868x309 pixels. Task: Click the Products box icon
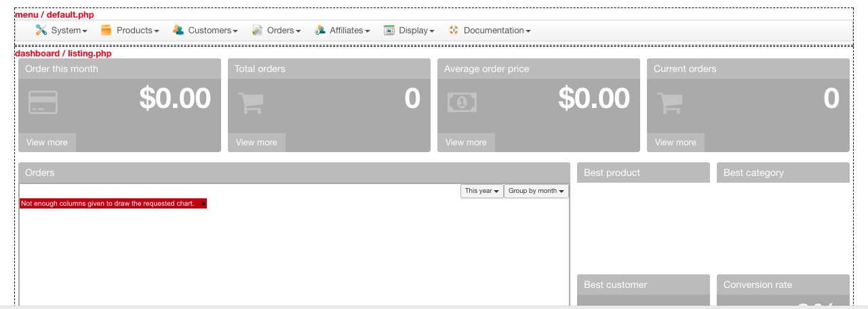point(106,30)
